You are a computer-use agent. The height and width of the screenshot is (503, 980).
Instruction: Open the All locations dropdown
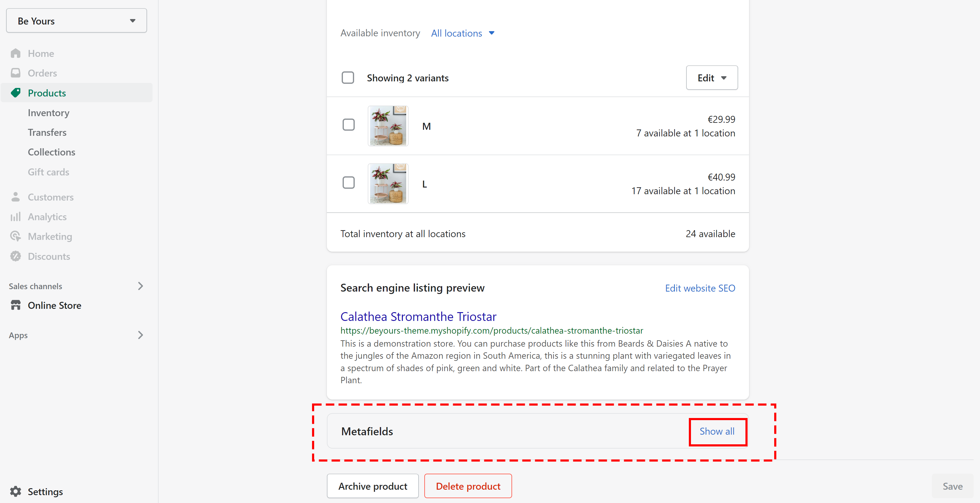tap(462, 33)
